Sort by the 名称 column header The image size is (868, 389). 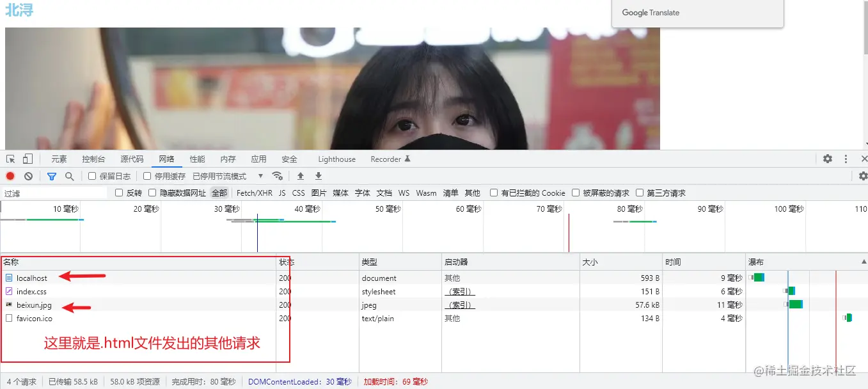coord(138,262)
